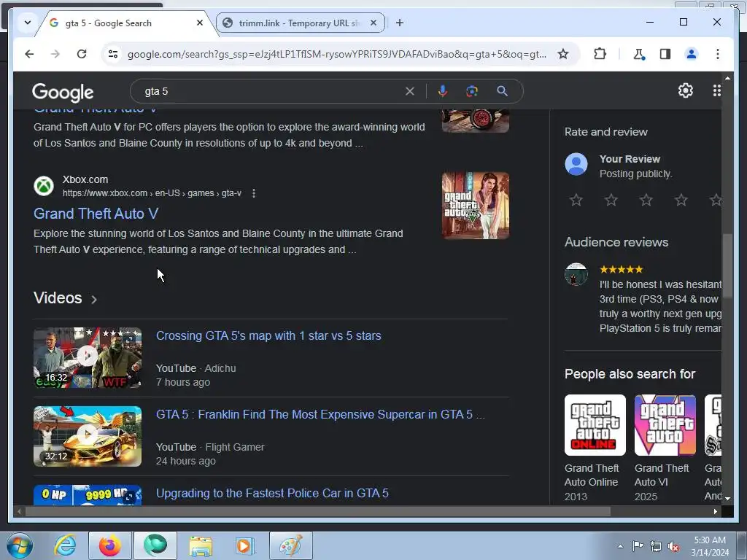Rate two stars in Your Review

[x=611, y=200]
